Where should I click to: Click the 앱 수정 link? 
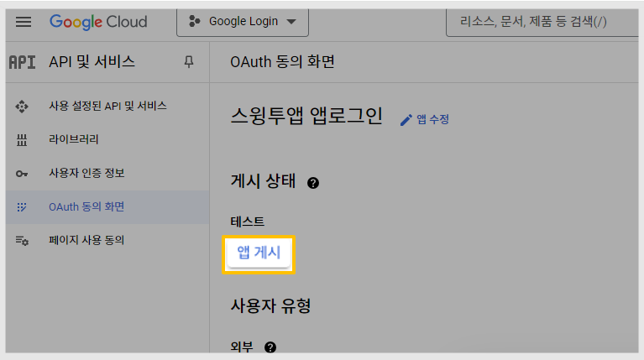pos(433,119)
